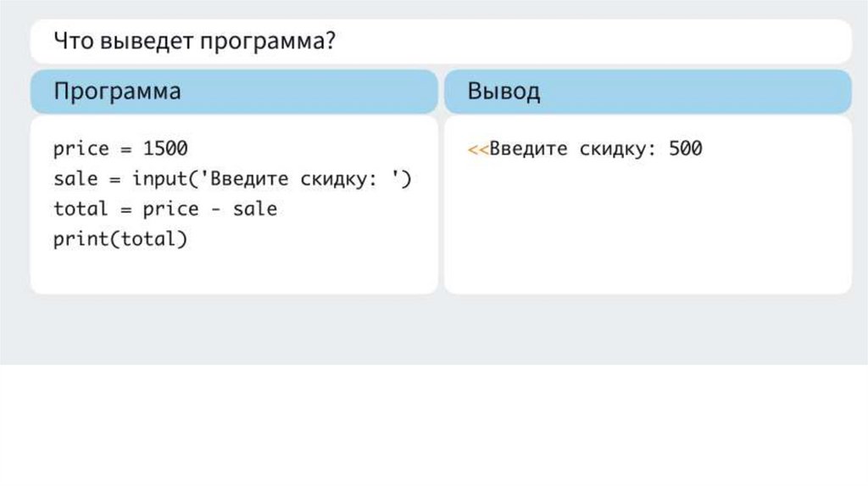
Task: Click the number 1500 in the code
Action: pos(164,149)
